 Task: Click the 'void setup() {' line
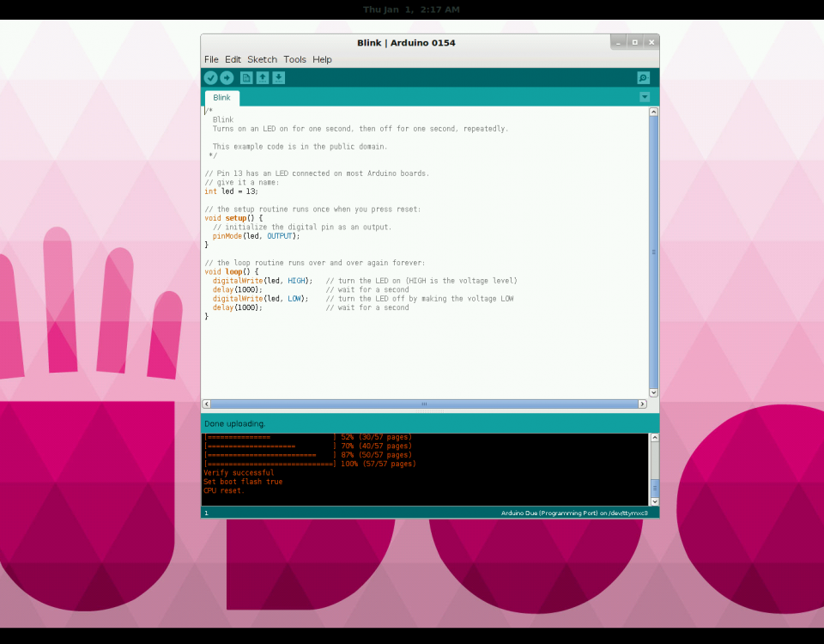(x=233, y=218)
